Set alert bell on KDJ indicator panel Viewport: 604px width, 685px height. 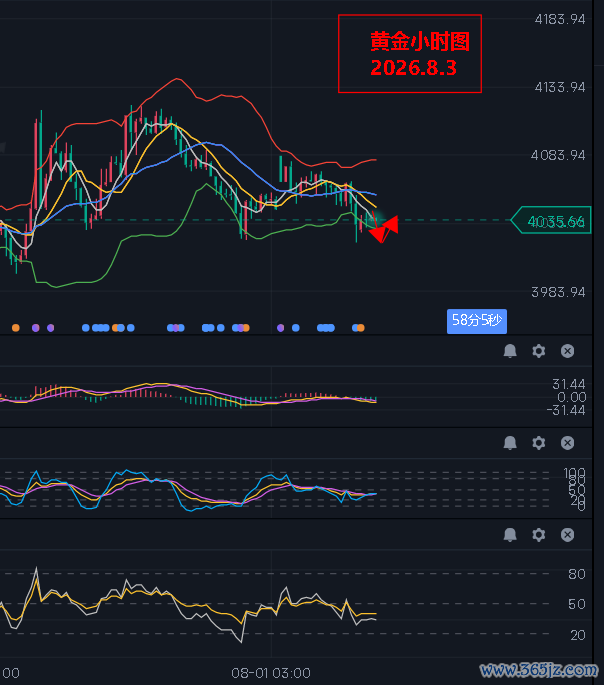(510, 443)
